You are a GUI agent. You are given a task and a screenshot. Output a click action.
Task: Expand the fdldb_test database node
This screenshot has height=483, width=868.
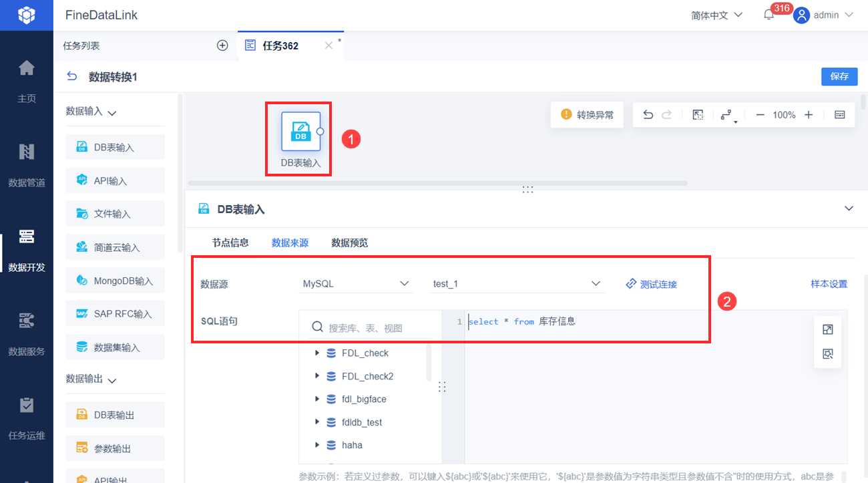pos(317,422)
